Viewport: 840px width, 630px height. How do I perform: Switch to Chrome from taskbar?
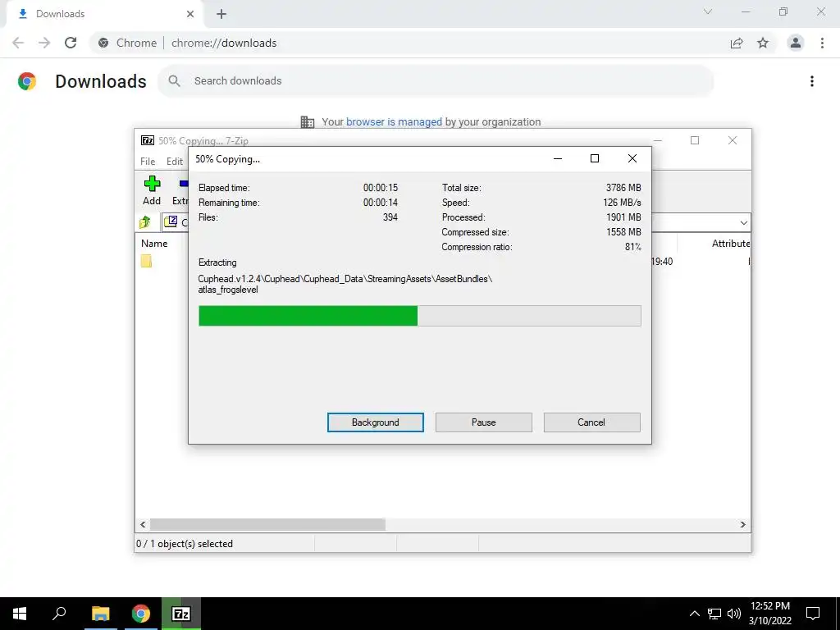tap(141, 614)
